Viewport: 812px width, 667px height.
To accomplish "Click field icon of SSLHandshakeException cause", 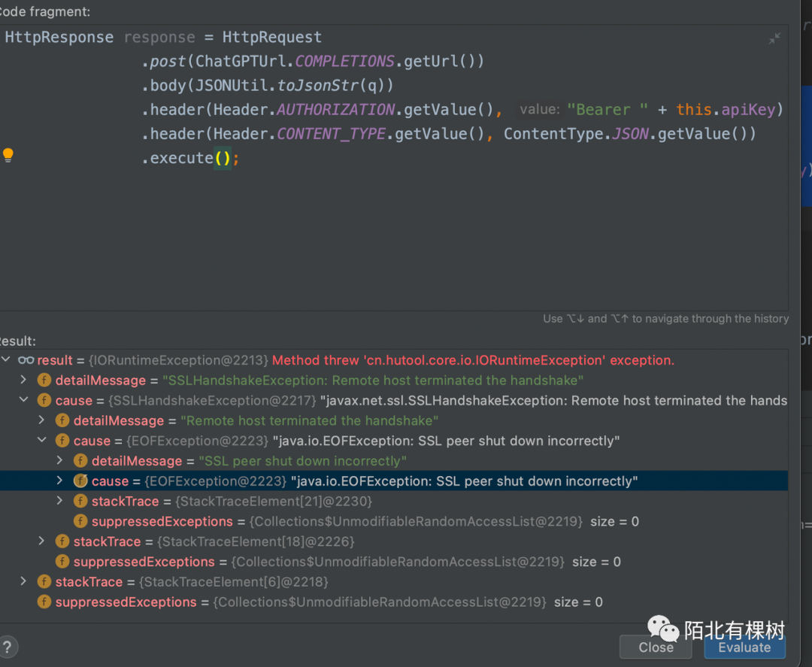I will coord(44,401).
